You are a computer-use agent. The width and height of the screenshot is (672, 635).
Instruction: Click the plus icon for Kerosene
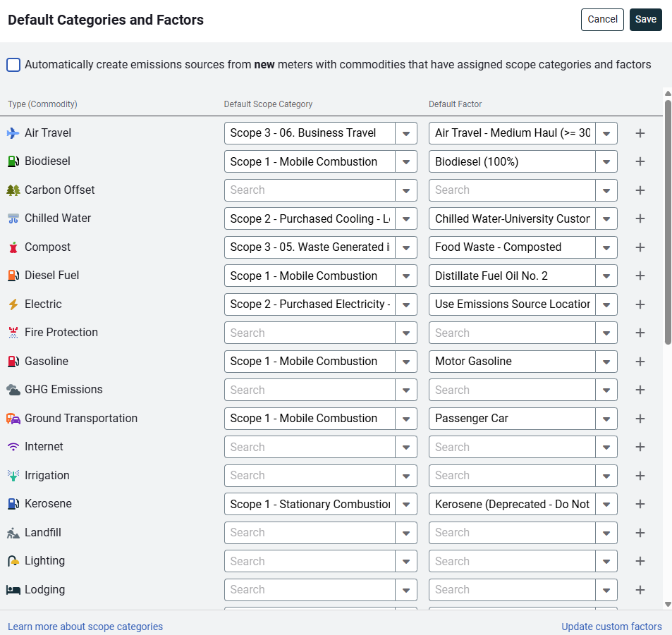[x=640, y=504]
